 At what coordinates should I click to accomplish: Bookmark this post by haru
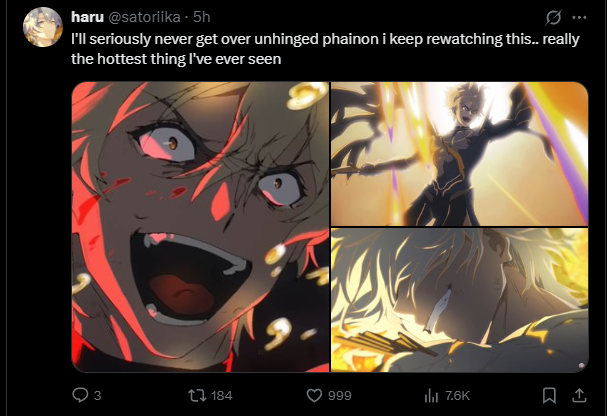pyautogui.click(x=549, y=395)
